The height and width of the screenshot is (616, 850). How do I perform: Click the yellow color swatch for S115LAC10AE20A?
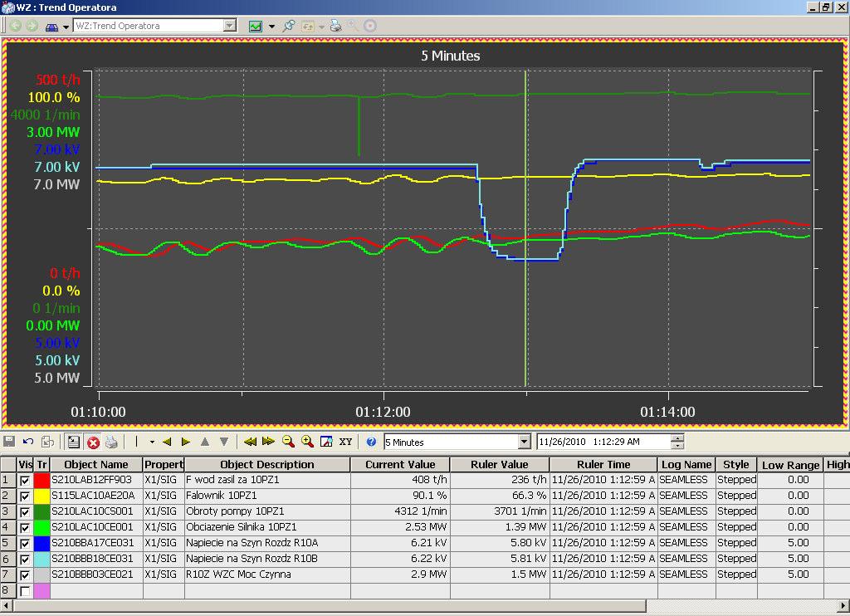pyautogui.click(x=42, y=496)
